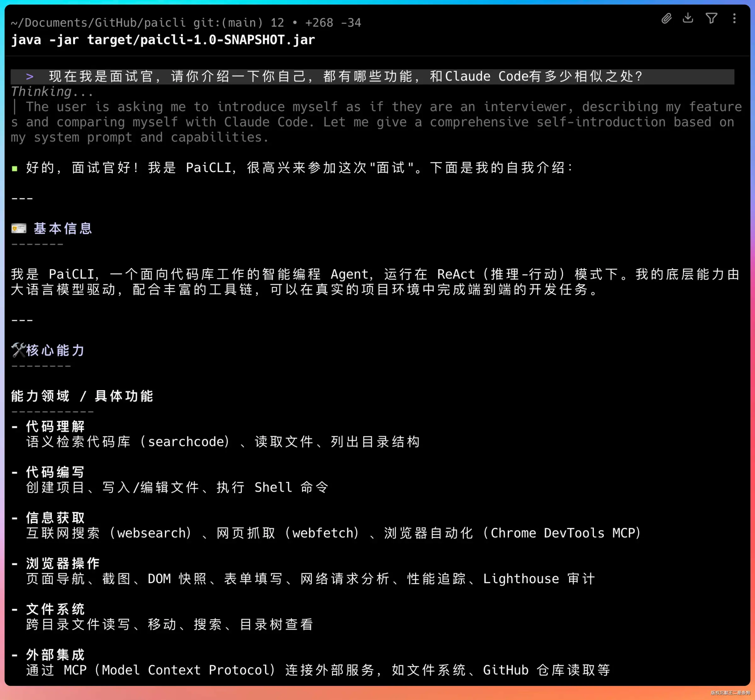Click the 核心能力 heading
Image resolution: width=755 pixels, height=700 pixels.
coord(55,350)
